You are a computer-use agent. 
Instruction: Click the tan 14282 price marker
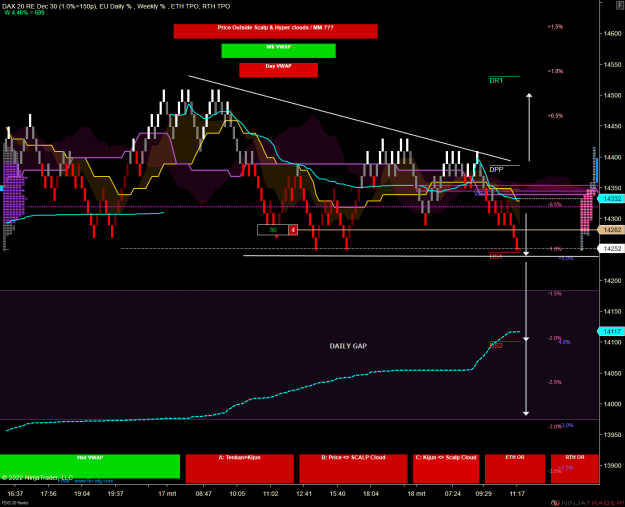611,230
